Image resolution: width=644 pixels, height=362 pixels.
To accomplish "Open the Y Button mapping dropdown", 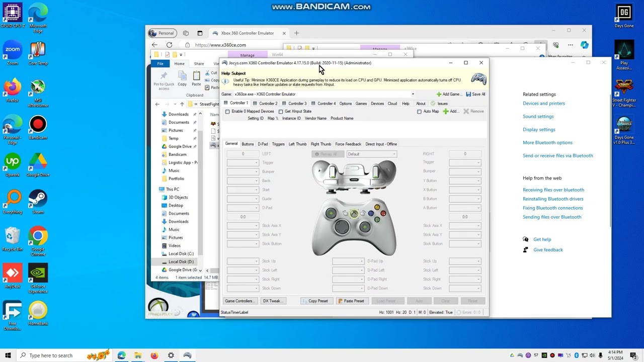I will tap(465, 180).
